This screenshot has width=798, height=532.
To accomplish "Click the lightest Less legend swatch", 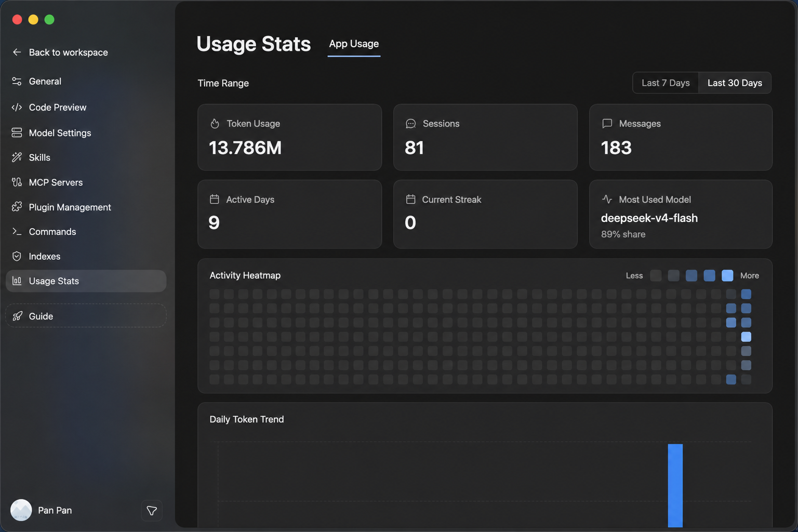I will point(656,275).
